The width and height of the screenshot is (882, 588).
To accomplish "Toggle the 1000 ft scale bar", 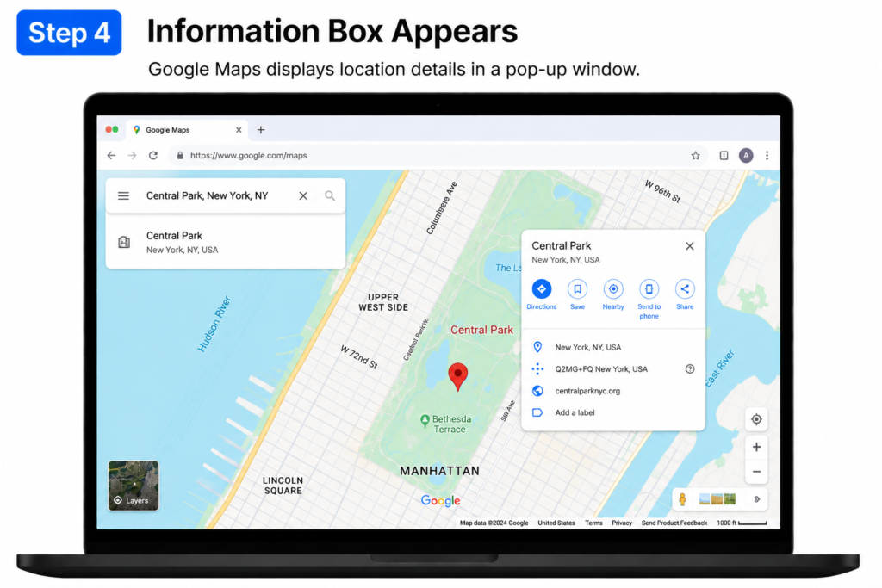I will pos(742,523).
